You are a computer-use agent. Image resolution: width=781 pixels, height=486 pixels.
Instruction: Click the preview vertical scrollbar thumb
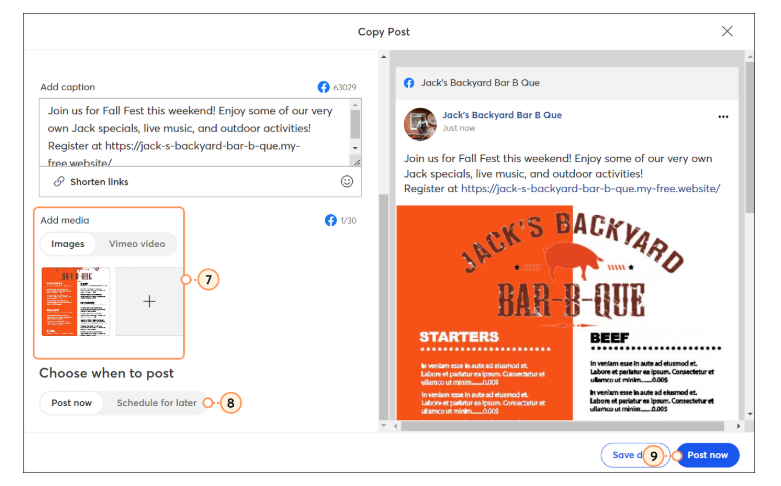750,138
